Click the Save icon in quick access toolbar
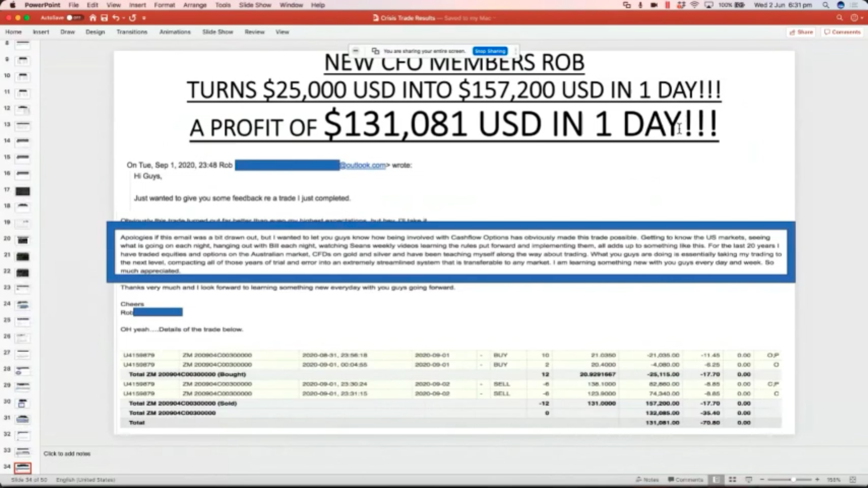868x488 pixels. point(104,18)
